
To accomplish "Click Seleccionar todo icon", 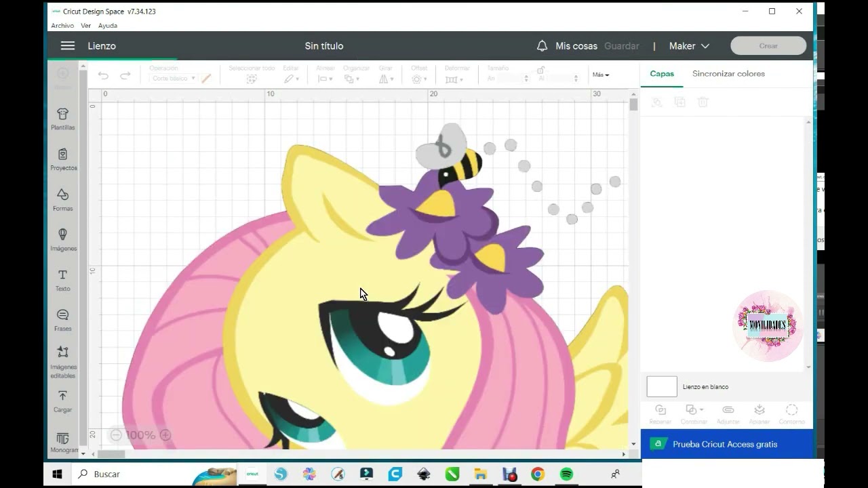I will click(252, 79).
